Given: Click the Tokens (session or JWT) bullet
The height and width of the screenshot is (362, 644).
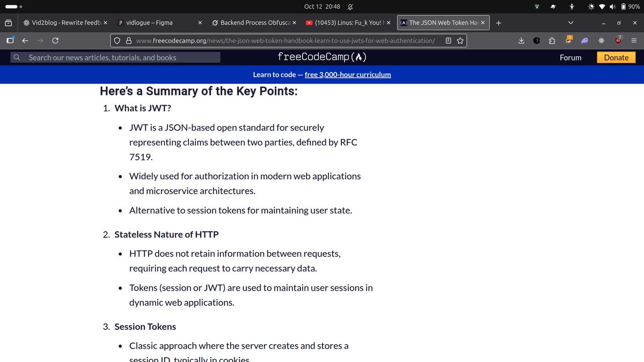Looking at the screenshot, I should pyautogui.click(x=251, y=295).
